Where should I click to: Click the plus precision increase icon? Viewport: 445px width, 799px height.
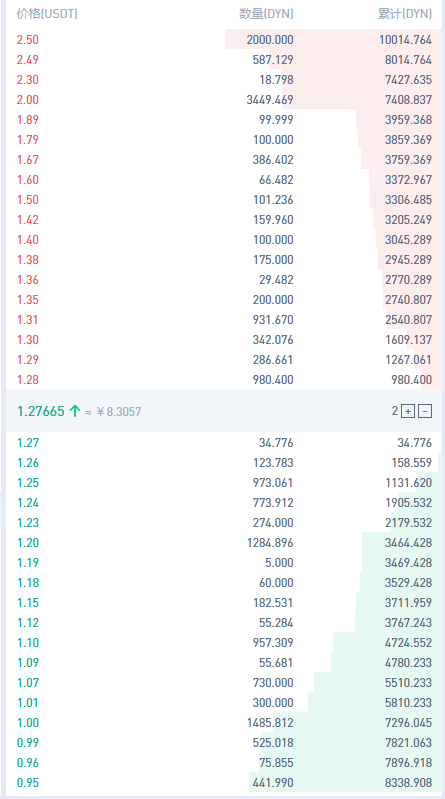click(408, 411)
